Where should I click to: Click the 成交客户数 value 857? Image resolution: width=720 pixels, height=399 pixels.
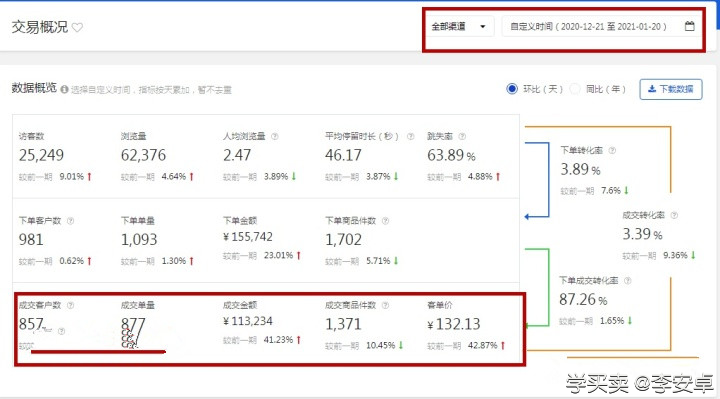tap(31, 324)
